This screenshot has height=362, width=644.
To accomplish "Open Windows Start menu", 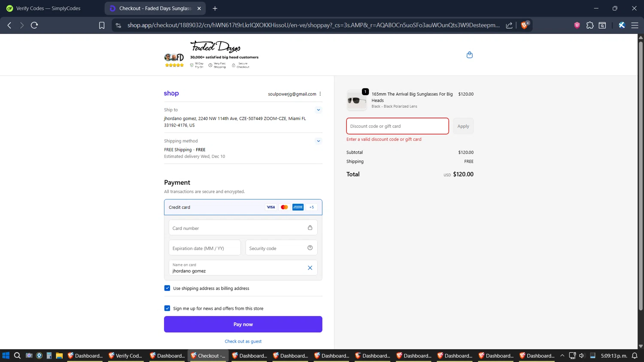I will click(6, 356).
